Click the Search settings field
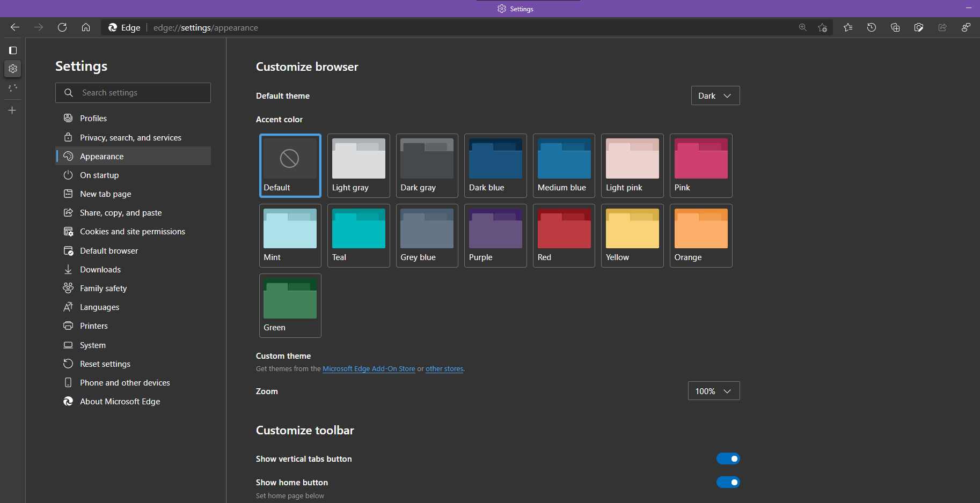This screenshot has width=980, height=503. (x=133, y=92)
